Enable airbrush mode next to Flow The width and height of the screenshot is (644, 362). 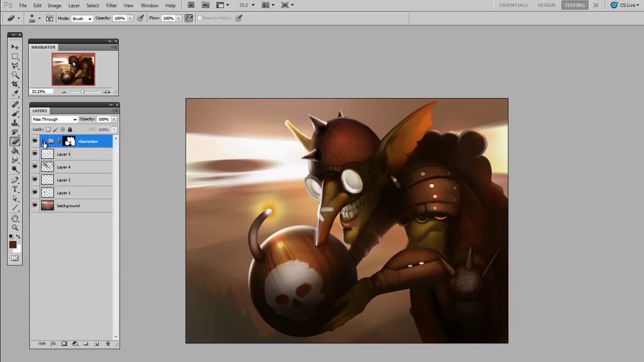pos(189,18)
